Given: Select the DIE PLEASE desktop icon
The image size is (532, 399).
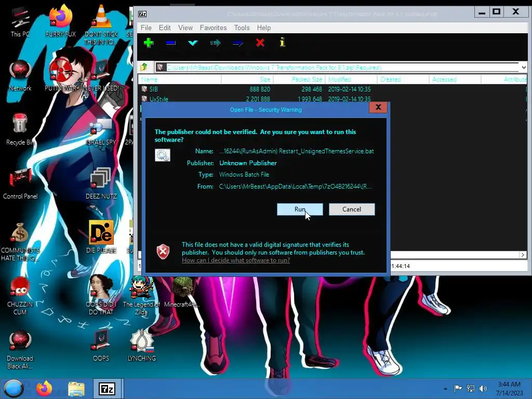Looking at the screenshot, I should (x=101, y=237).
